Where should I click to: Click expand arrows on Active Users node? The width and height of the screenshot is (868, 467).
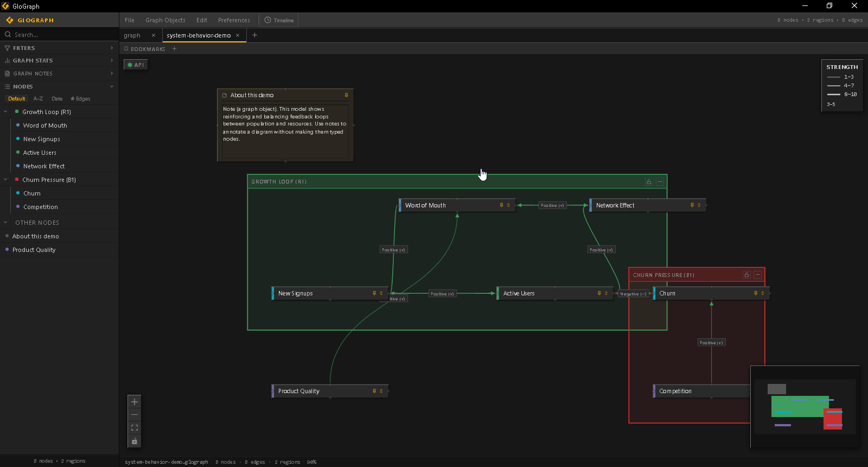[x=606, y=293]
